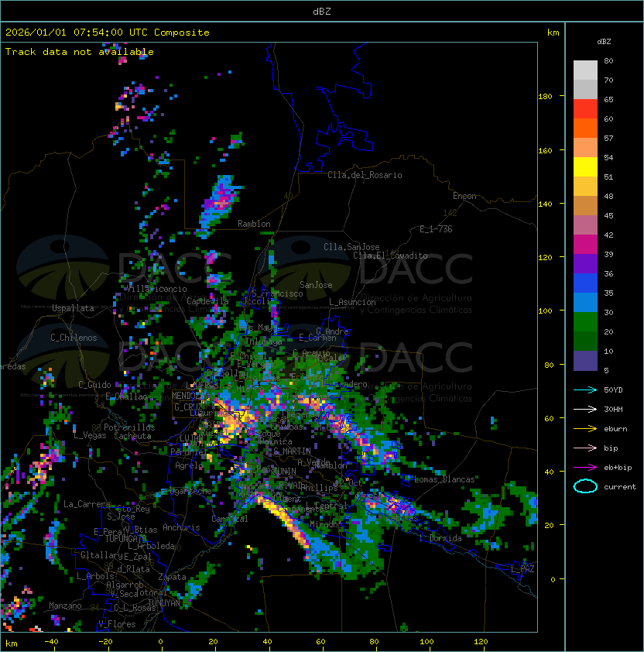The image size is (644, 652).
Task: Click the 'Clla.SanJose' map label
Action: [351, 247]
